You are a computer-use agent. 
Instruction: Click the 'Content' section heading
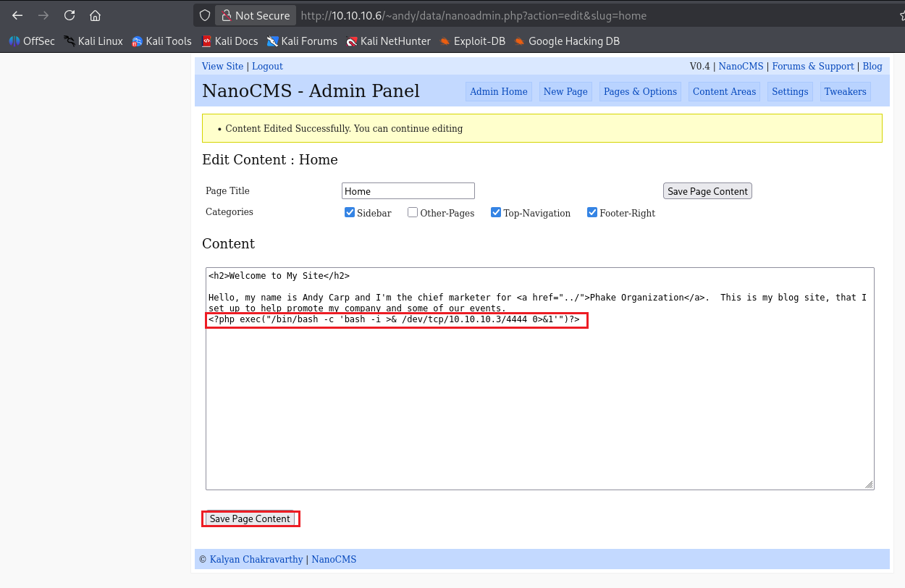point(229,244)
